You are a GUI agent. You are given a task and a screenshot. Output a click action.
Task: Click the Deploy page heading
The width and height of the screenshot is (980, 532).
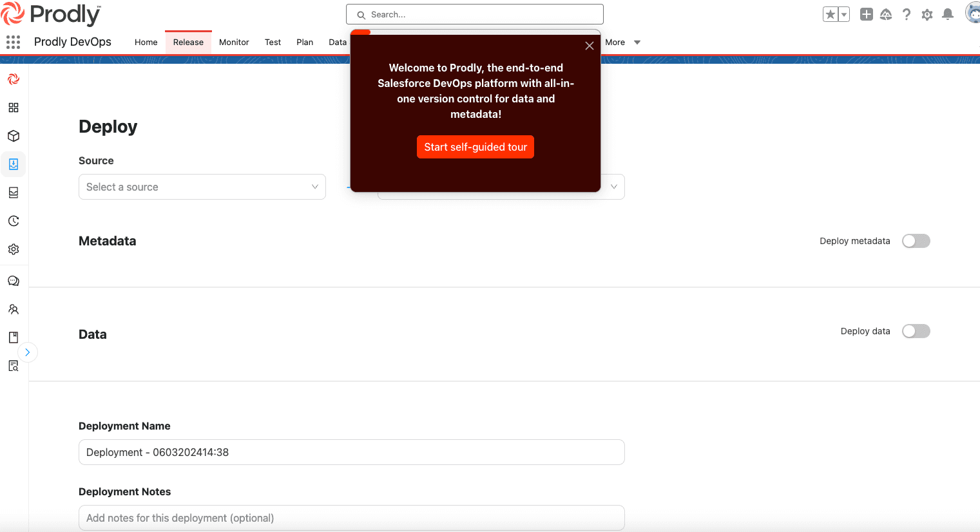108,127
